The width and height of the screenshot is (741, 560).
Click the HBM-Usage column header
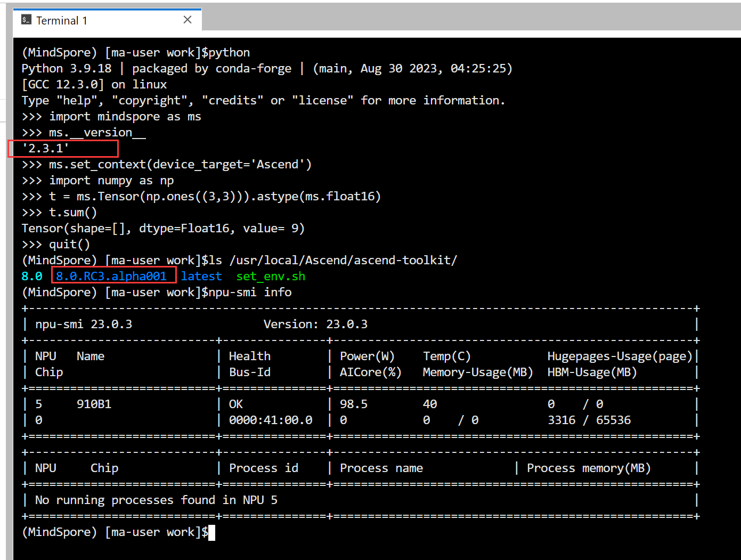591,372
